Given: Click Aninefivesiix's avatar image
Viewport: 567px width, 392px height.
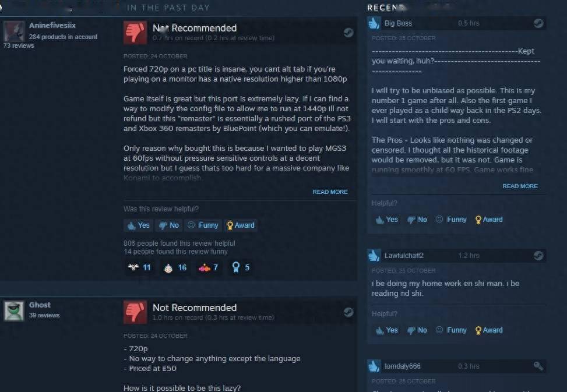Looking at the screenshot, I should (14, 31).
